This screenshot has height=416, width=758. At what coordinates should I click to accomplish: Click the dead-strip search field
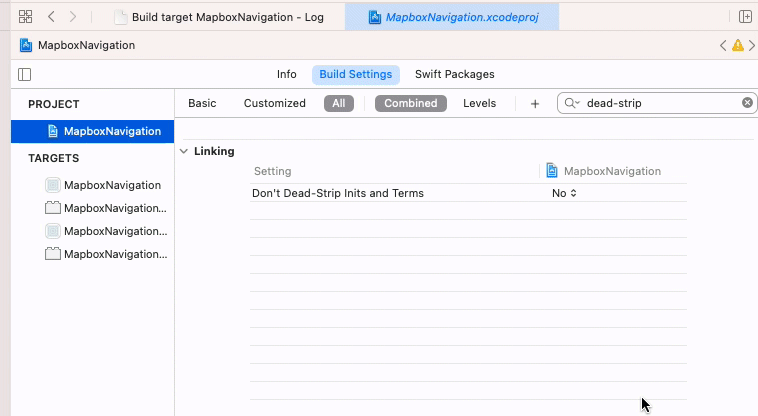[x=657, y=103]
